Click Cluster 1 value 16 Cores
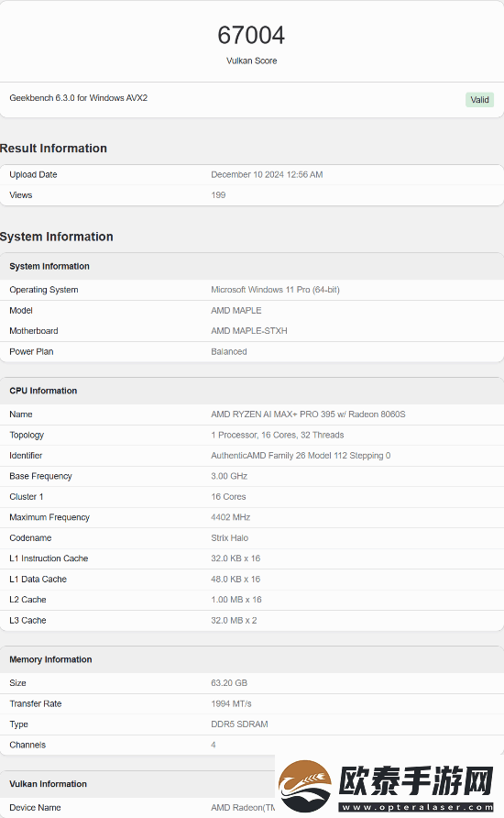Screen dimensions: 504x818 tap(228, 497)
